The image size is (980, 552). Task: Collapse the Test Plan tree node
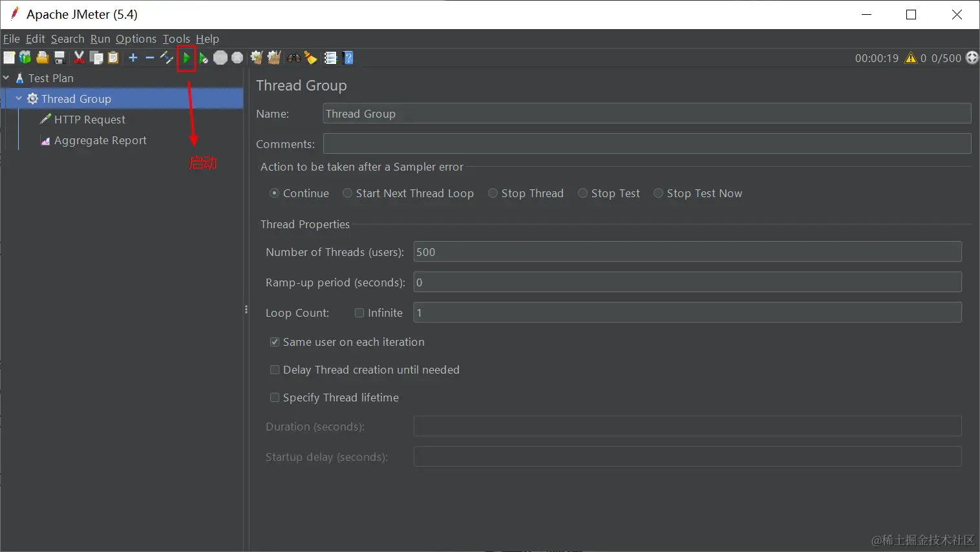tap(6, 78)
